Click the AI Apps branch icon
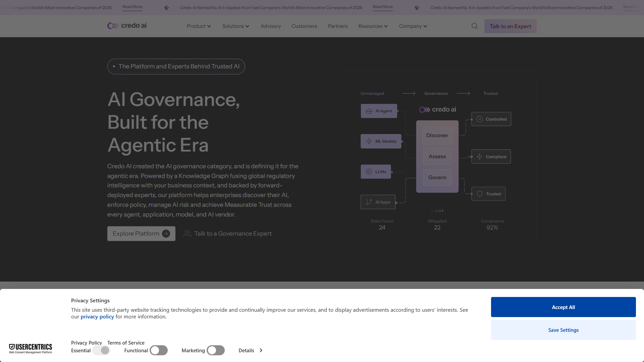Image resolution: width=644 pixels, height=362 pixels. [369, 202]
